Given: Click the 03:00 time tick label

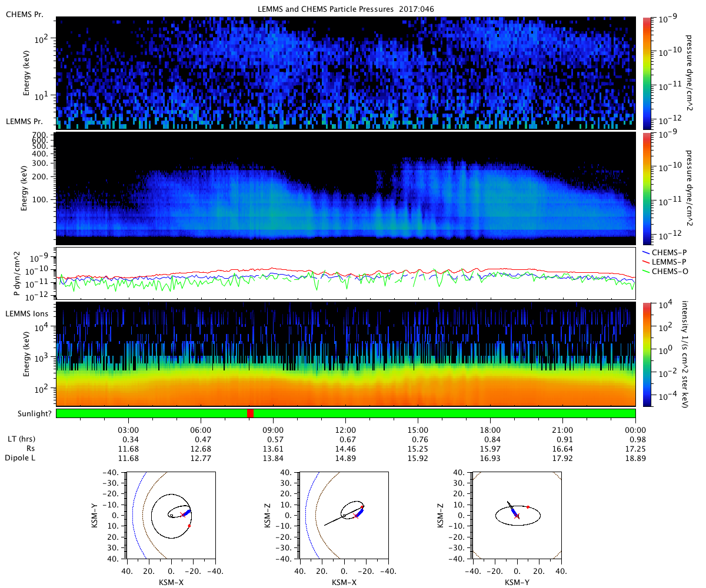Looking at the screenshot, I should click(128, 430).
